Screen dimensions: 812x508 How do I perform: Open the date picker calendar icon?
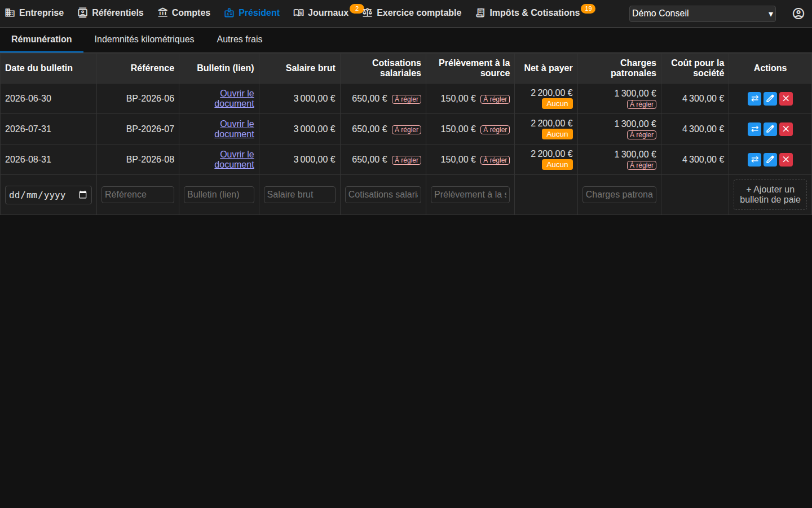83,195
